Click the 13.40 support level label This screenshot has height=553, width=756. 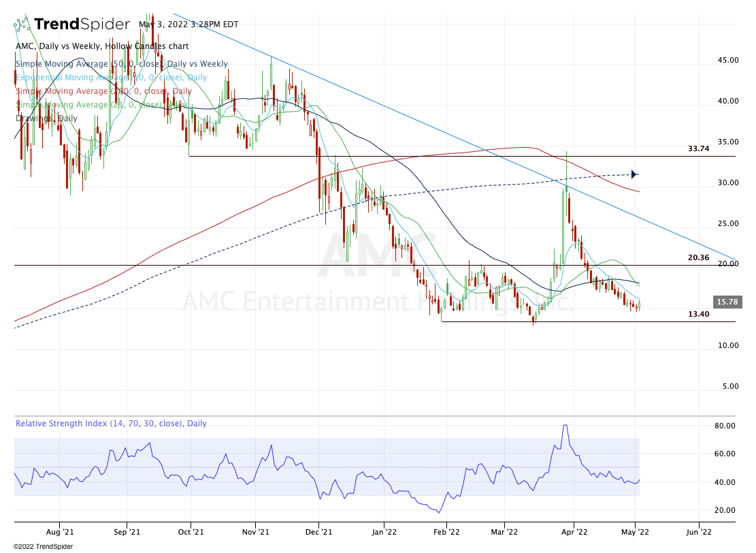tap(698, 314)
